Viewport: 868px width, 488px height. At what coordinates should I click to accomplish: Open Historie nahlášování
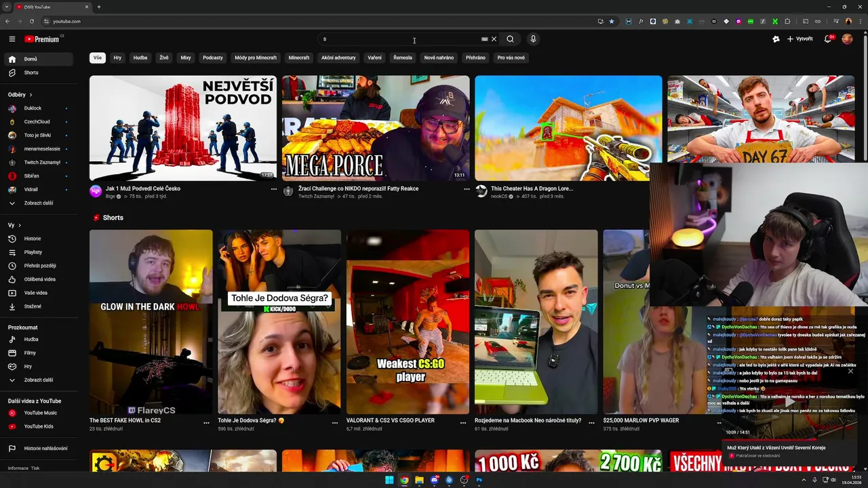click(38, 448)
